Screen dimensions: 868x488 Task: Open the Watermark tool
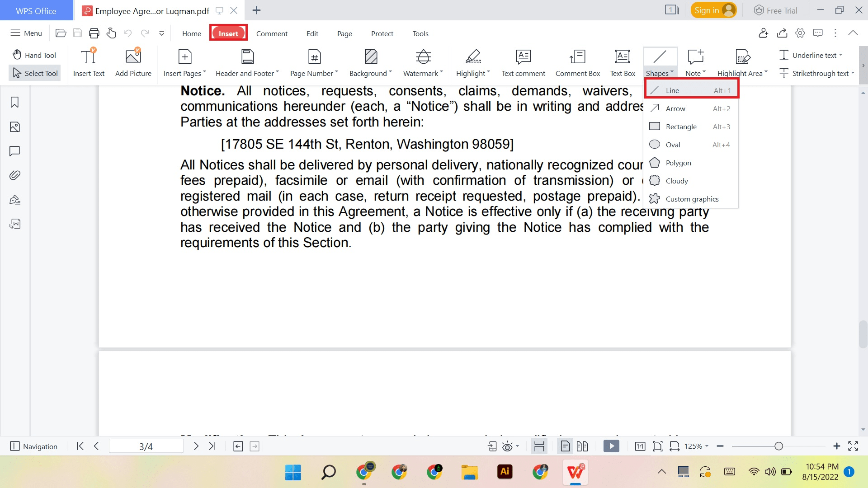point(422,62)
